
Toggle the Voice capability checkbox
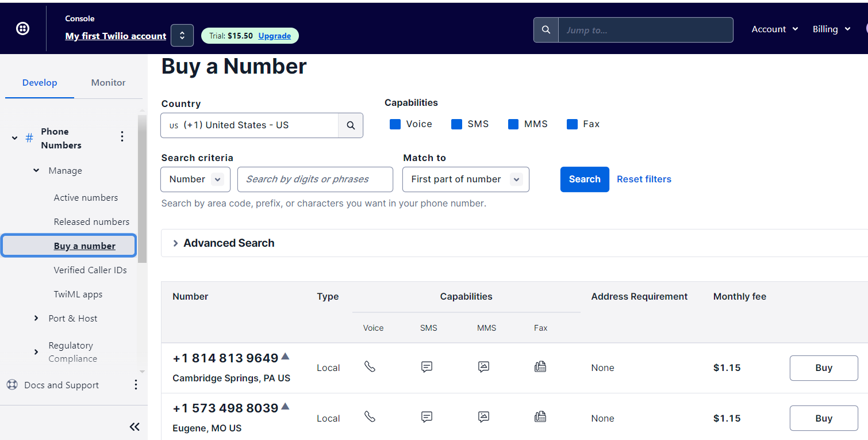coord(395,124)
